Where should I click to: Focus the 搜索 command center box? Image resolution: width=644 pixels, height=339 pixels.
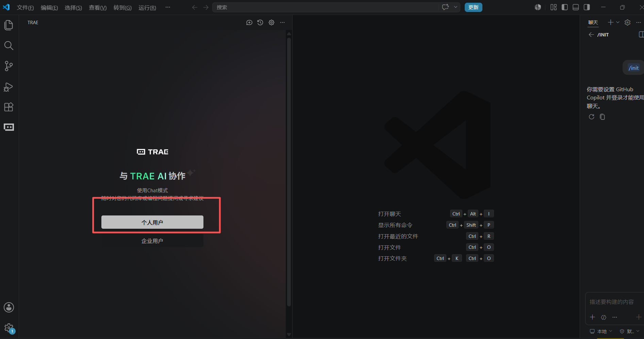pyautogui.click(x=326, y=7)
